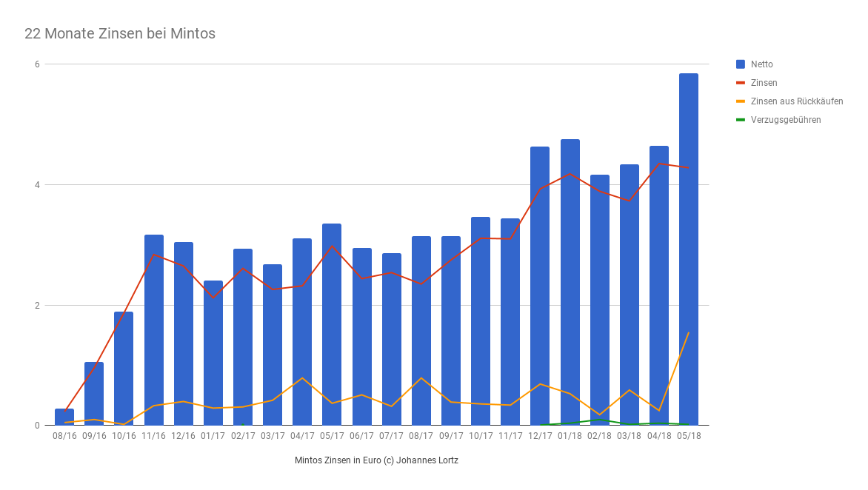Select the 'Netto' legend label
This screenshot has width=868, height=490.
pyautogui.click(x=761, y=64)
